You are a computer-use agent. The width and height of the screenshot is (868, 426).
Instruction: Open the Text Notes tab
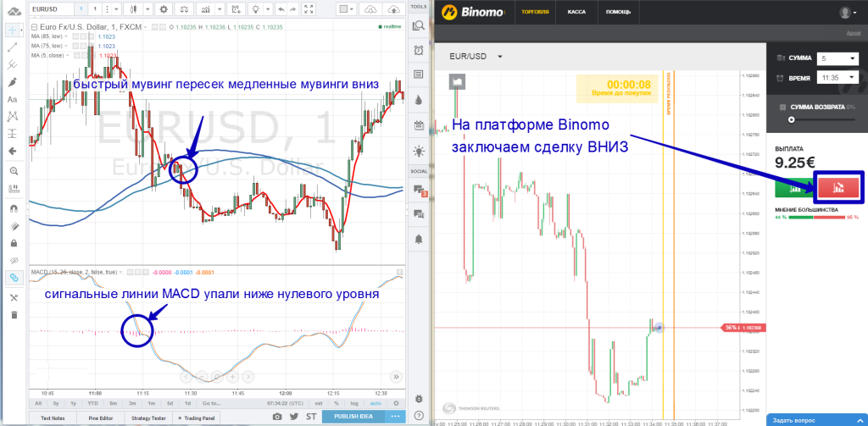click(53, 418)
